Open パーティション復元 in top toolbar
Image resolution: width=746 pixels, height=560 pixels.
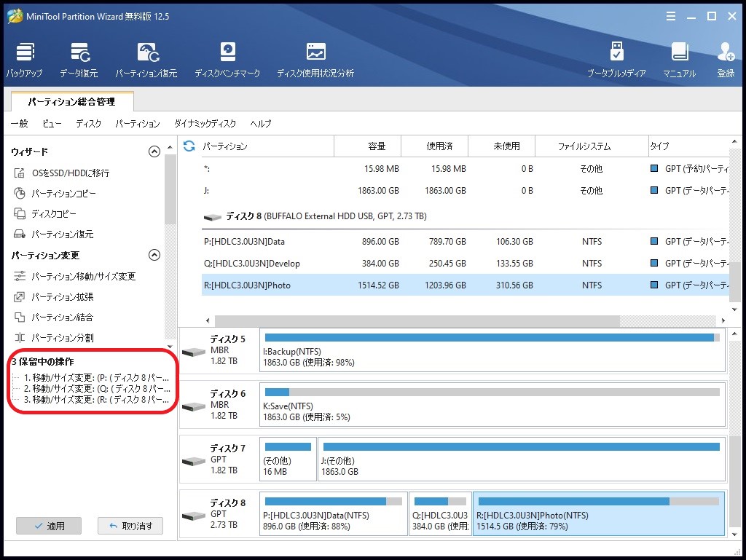tap(146, 60)
